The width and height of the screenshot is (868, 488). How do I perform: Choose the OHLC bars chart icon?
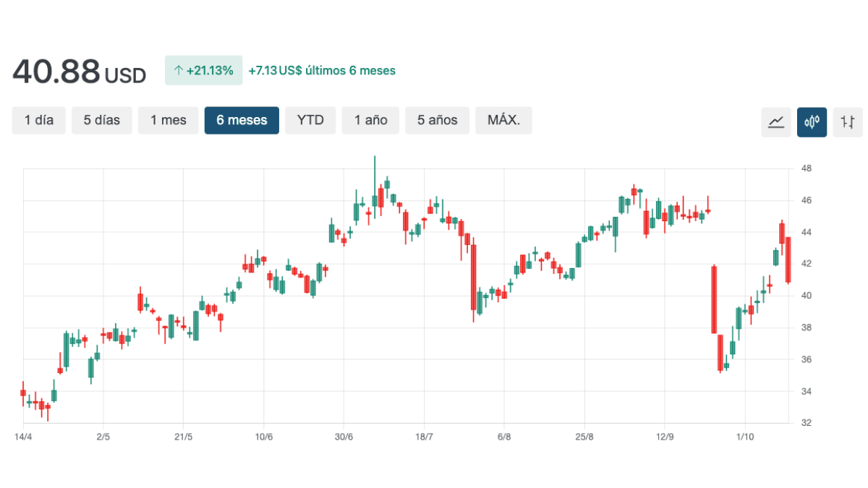click(x=848, y=121)
